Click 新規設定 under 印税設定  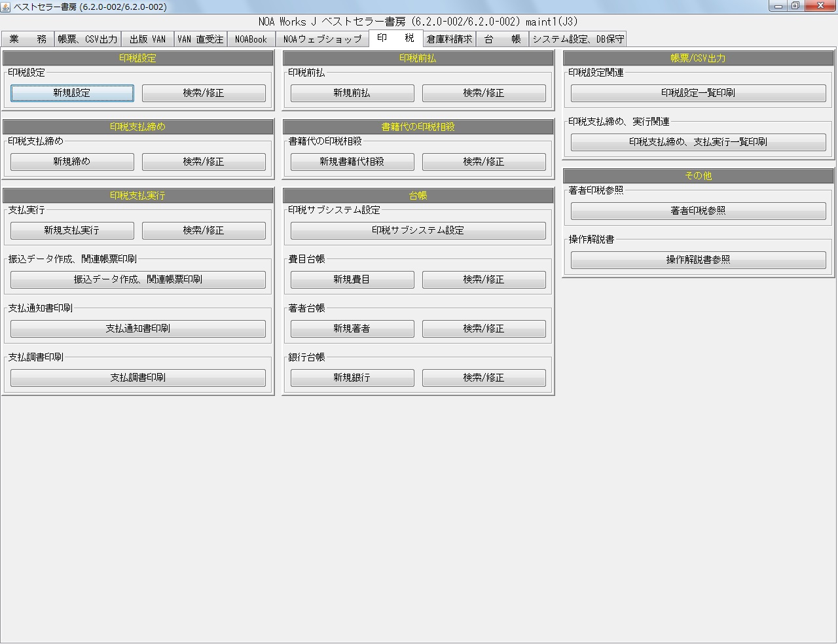tap(72, 93)
